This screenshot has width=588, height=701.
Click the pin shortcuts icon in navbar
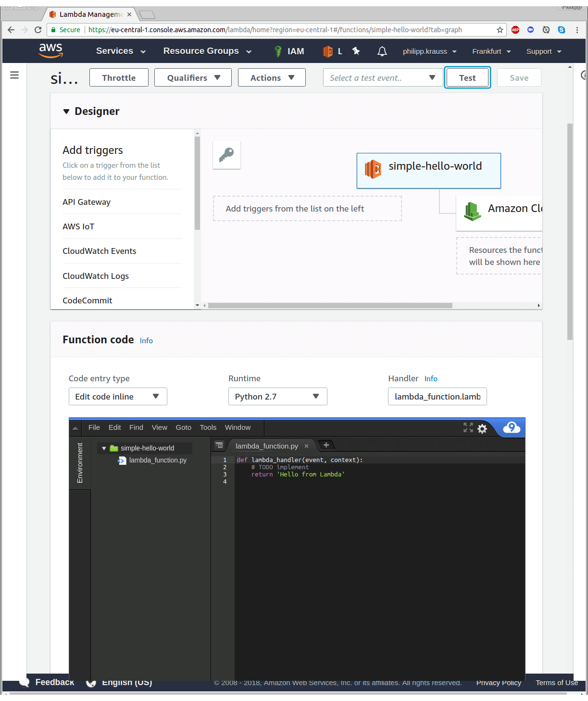[x=356, y=51]
